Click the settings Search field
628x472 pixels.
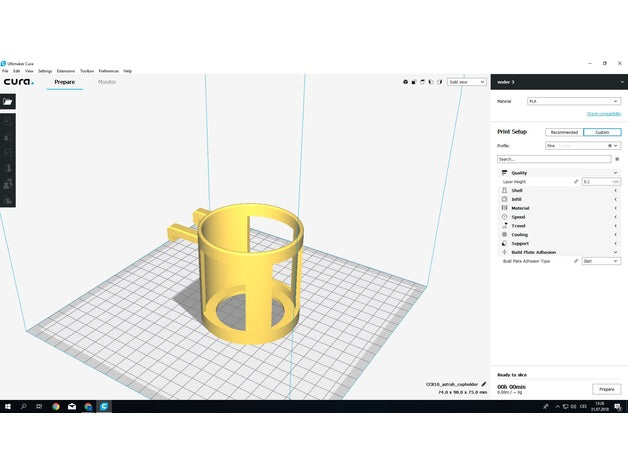click(x=554, y=159)
